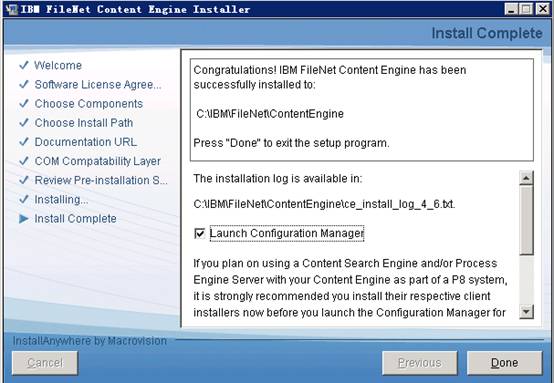The image size is (554, 383).
Task: Click the Install Complete header title
Action: (x=487, y=33)
